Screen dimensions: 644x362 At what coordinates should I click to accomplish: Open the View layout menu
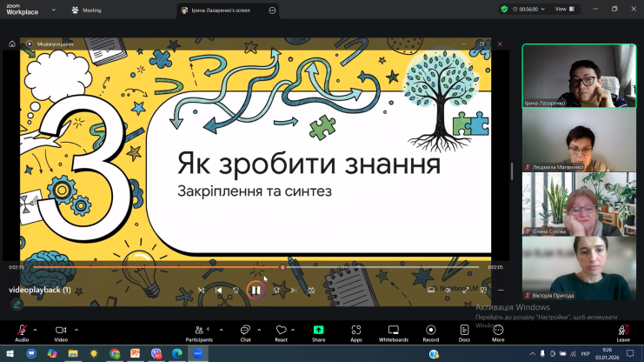point(565,9)
